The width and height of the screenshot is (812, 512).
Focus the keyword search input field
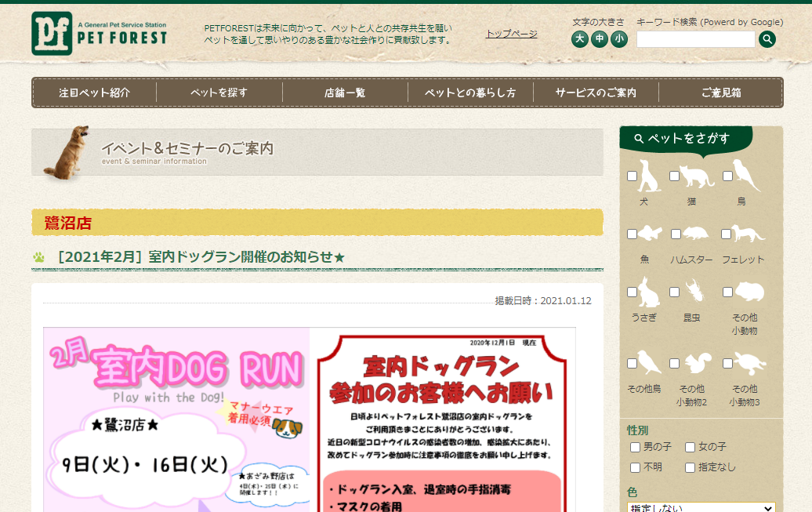pyautogui.click(x=695, y=39)
